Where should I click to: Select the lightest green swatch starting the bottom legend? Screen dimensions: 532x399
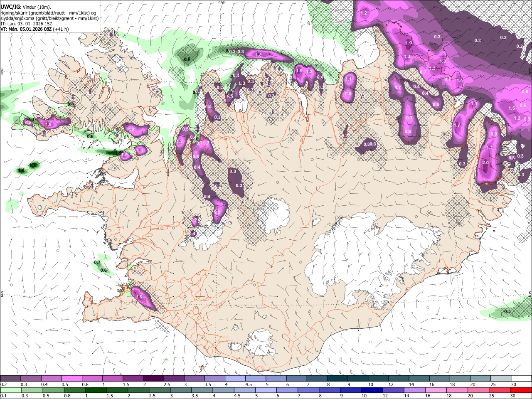click(x=10, y=390)
